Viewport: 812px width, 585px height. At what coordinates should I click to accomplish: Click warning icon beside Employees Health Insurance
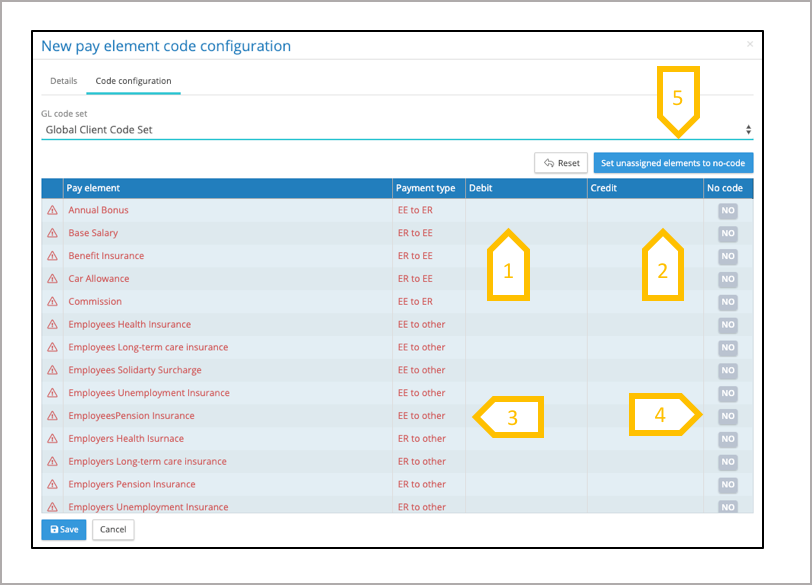[52, 325]
